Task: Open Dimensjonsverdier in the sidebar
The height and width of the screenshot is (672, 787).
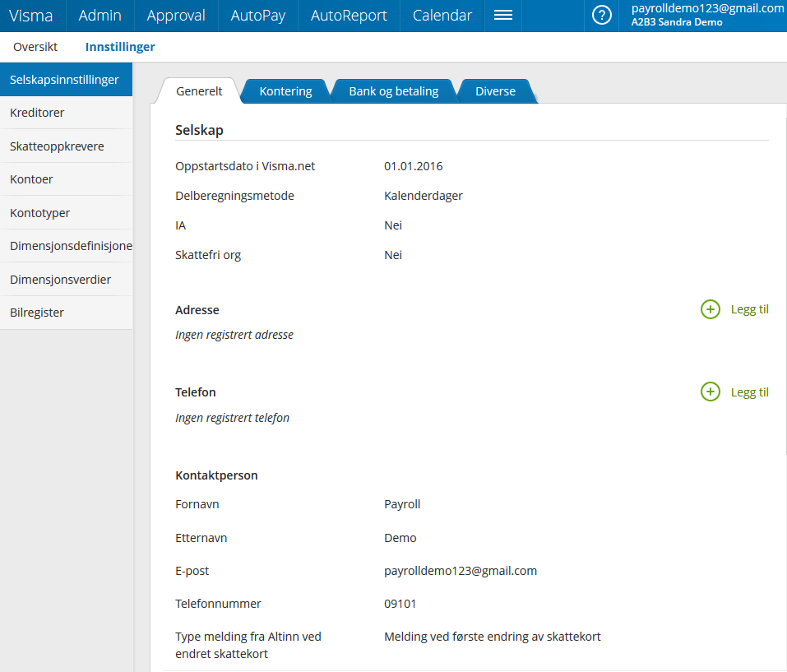Action: [67, 279]
